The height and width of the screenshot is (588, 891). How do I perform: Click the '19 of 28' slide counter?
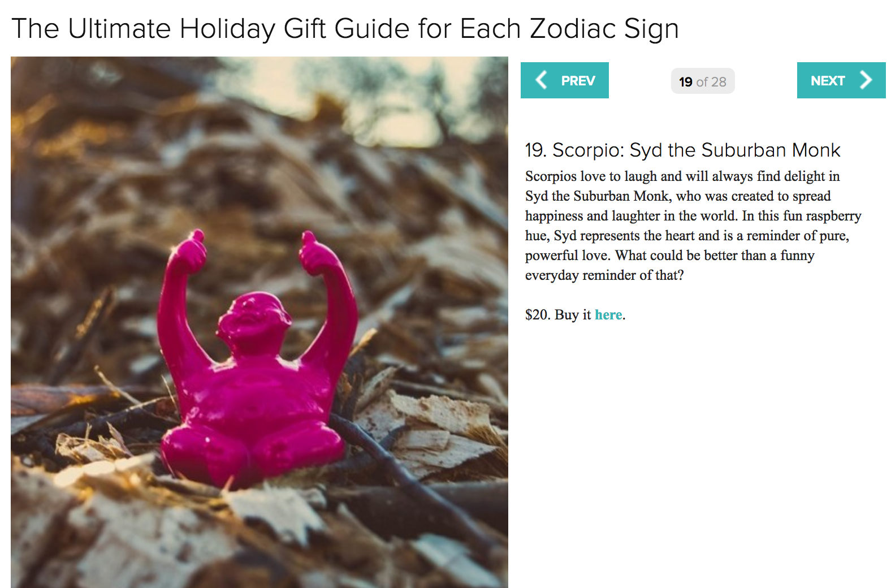[x=703, y=81]
